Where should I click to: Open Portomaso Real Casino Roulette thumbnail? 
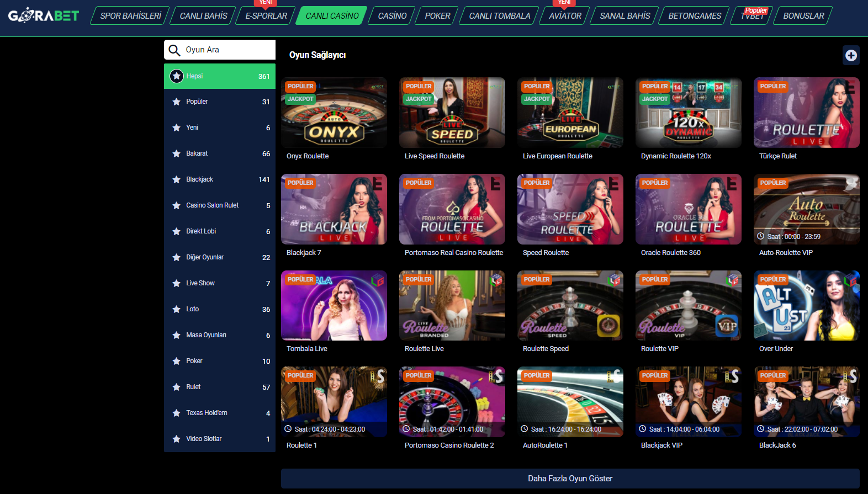[x=452, y=209]
